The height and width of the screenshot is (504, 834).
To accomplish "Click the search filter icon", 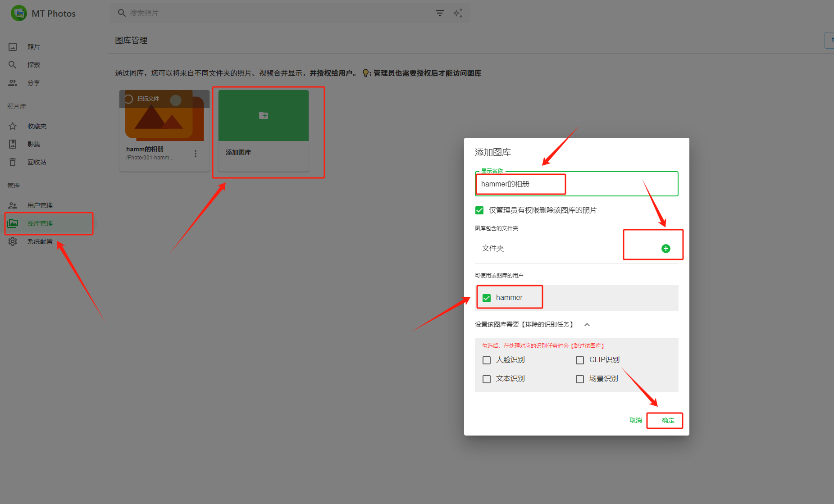I will (x=439, y=13).
